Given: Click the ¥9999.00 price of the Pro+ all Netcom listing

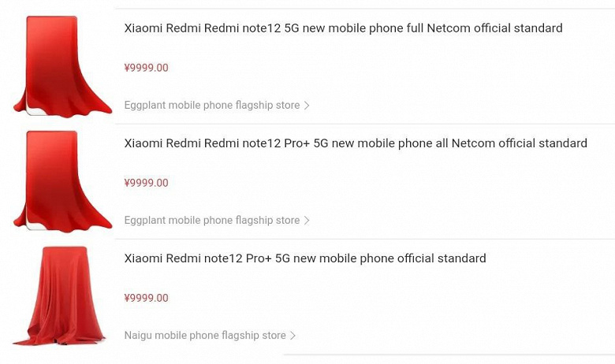Looking at the screenshot, I should (x=146, y=184).
